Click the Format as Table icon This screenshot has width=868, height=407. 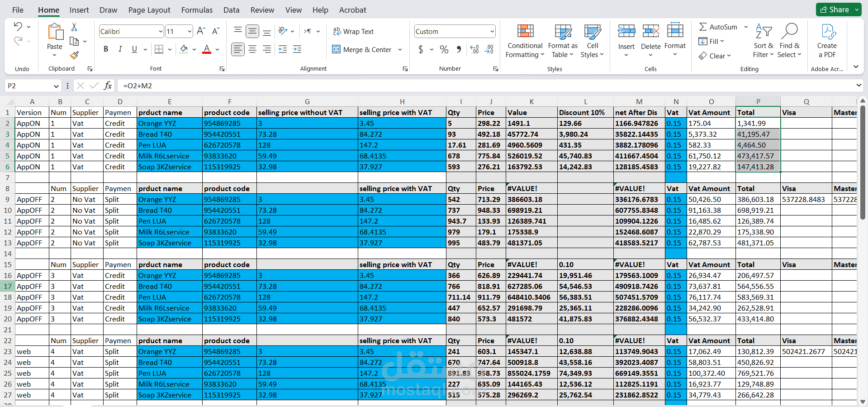point(563,33)
